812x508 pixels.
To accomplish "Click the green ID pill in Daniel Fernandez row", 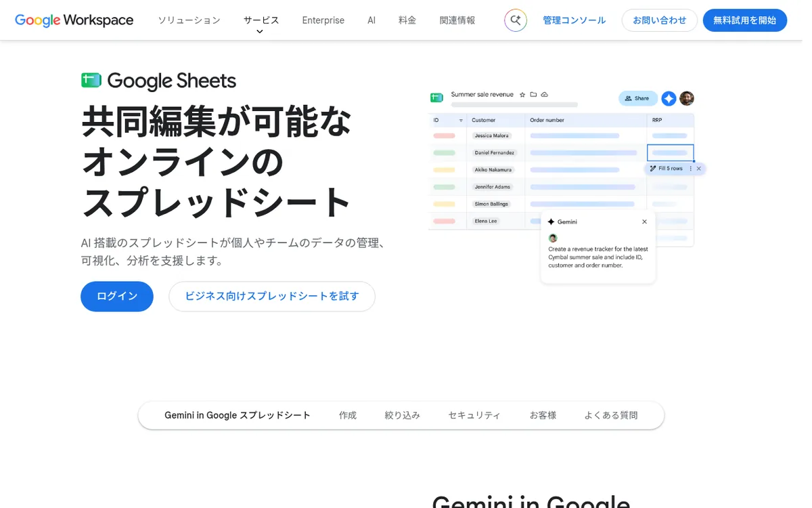I will [445, 152].
